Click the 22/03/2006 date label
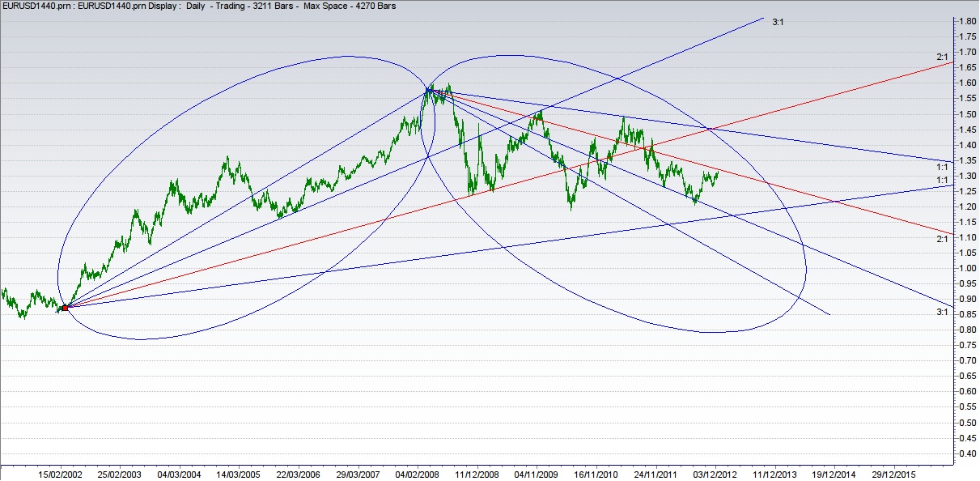 [x=298, y=474]
